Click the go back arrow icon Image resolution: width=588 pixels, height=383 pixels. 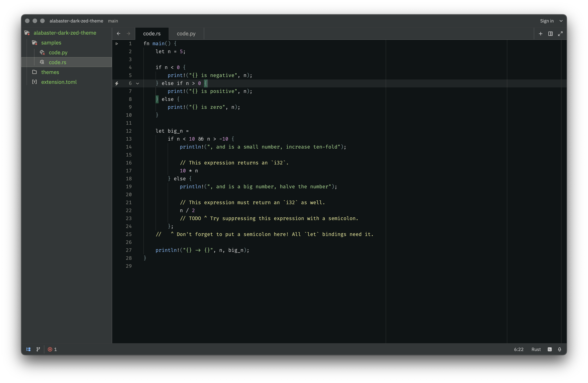point(119,33)
